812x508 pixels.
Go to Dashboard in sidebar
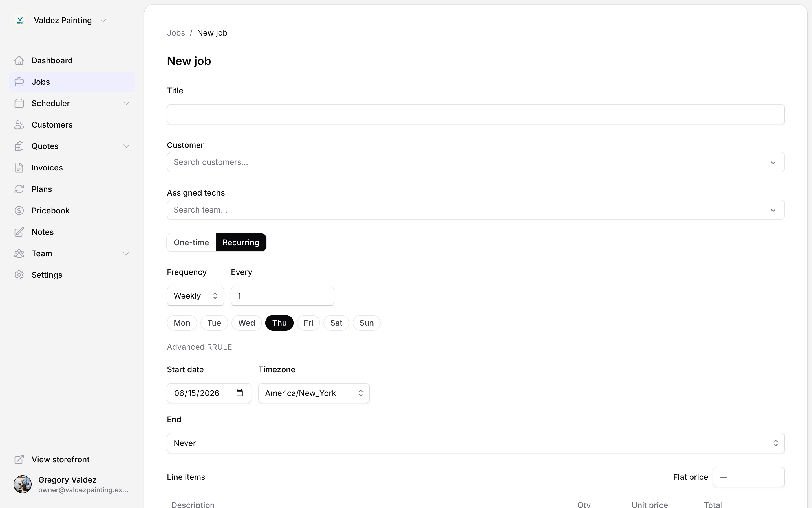coord(72,60)
